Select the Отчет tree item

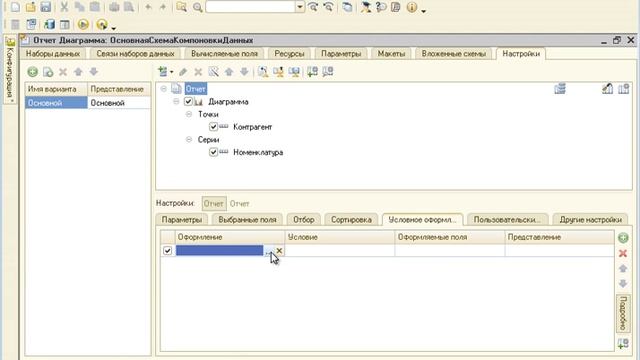(196, 89)
